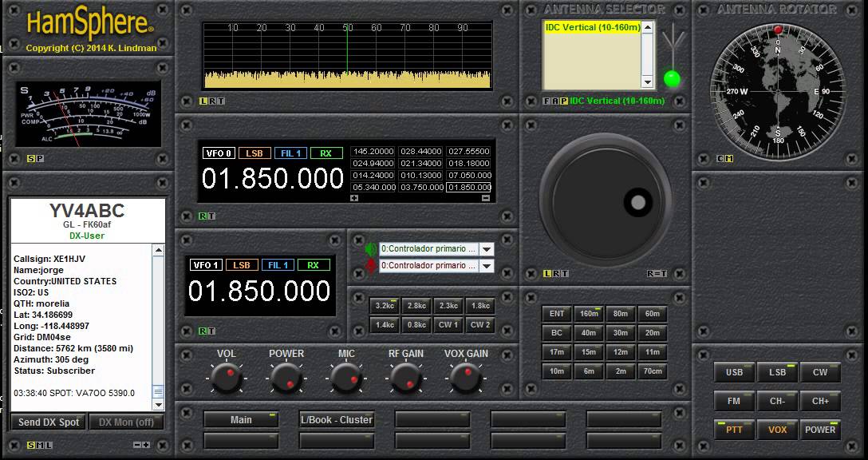The image size is (868, 460).
Task: Toggle P indicator below the S-meter
Action: (39, 158)
